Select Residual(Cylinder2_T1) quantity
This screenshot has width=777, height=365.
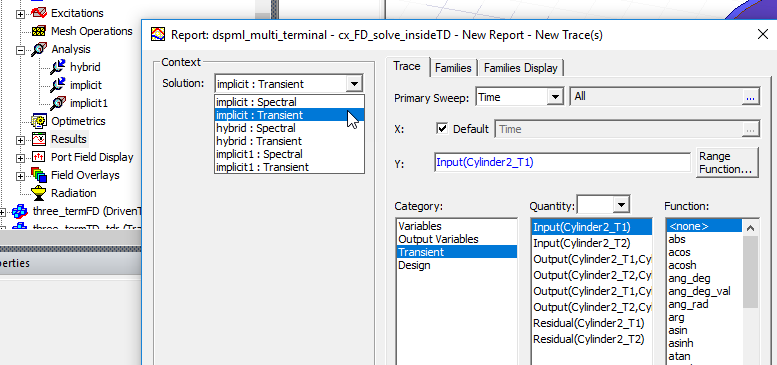[591, 323]
